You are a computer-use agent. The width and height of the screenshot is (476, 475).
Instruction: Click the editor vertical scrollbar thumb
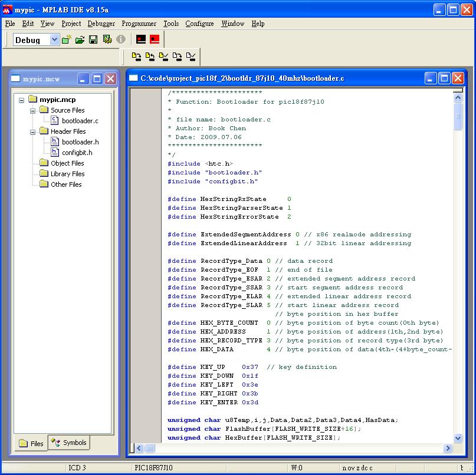coord(458,116)
